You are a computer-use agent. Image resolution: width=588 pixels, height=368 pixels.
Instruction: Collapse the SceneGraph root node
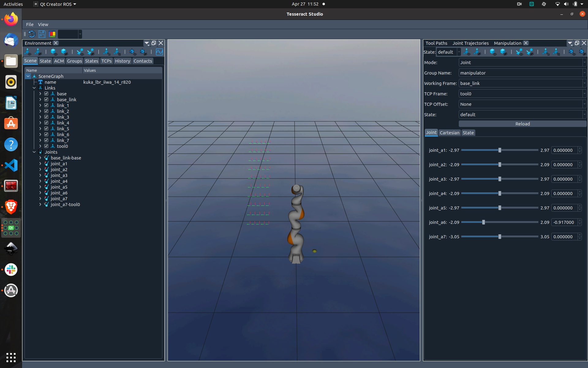tap(28, 76)
